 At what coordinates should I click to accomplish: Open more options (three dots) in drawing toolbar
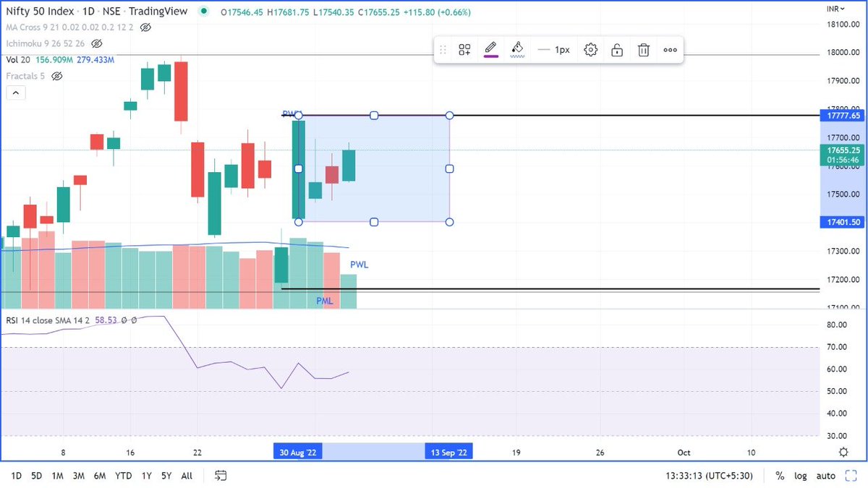[x=670, y=50]
